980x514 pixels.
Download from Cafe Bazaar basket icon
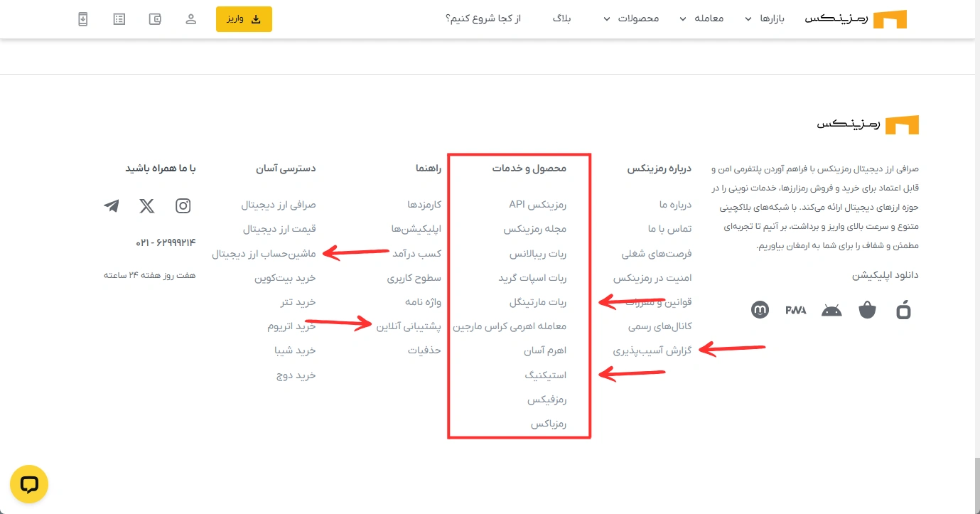pos(867,310)
